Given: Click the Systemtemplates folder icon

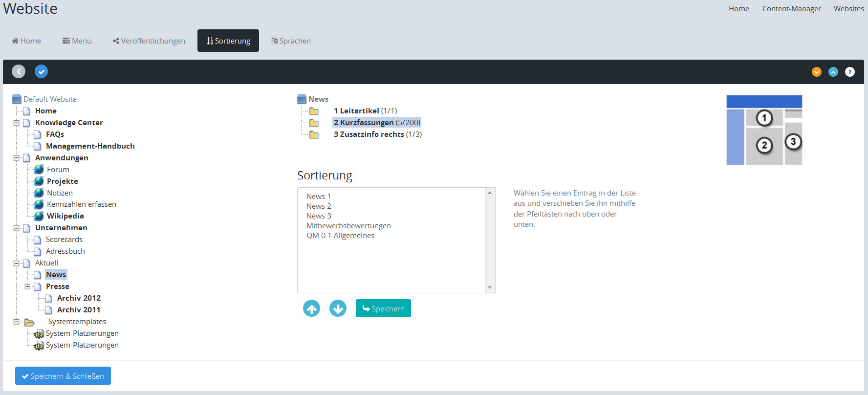Looking at the screenshot, I should (29, 322).
